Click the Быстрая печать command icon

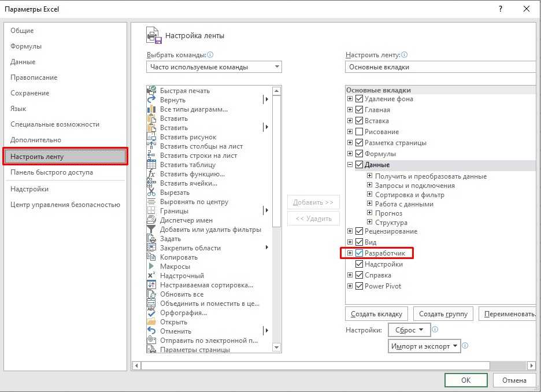152,91
